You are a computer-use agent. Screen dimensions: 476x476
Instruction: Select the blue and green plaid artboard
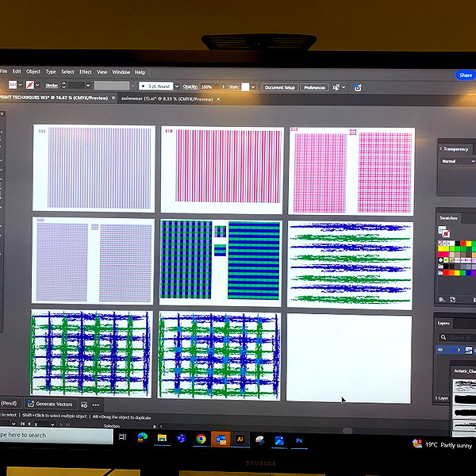coord(220,263)
